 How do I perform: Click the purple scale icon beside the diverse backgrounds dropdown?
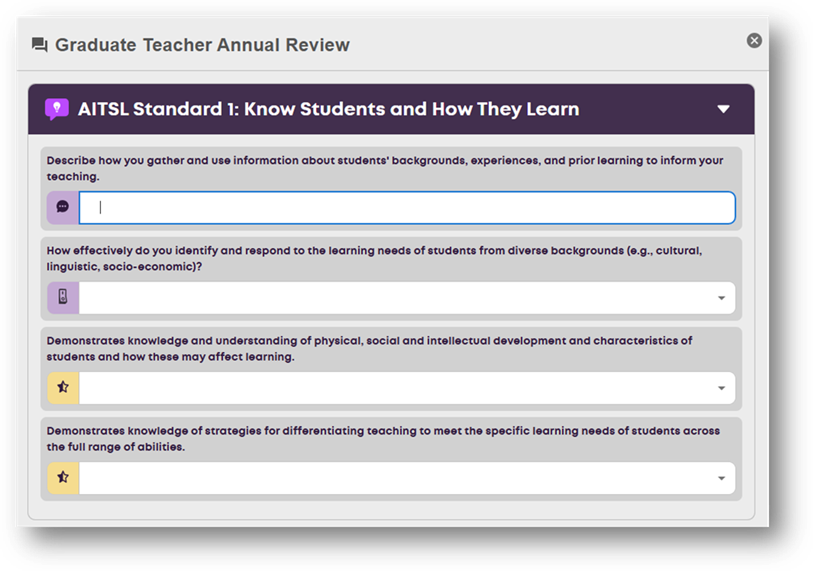[x=63, y=297]
